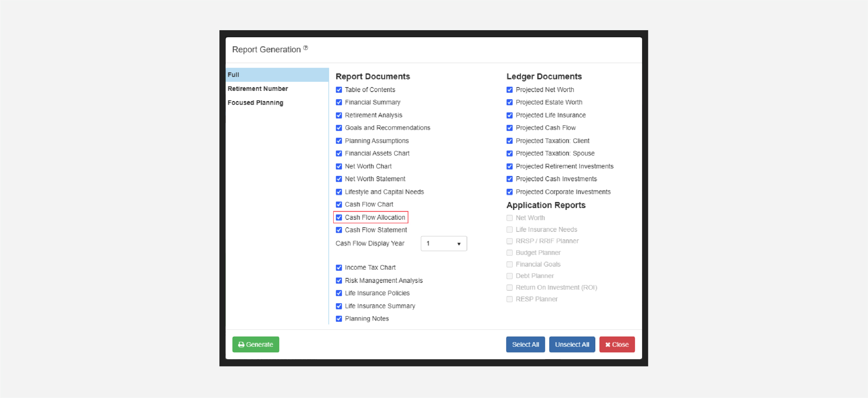Uncheck Projected Corporate Investments
This screenshot has width=868, height=398.
pyautogui.click(x=509, y=192)
